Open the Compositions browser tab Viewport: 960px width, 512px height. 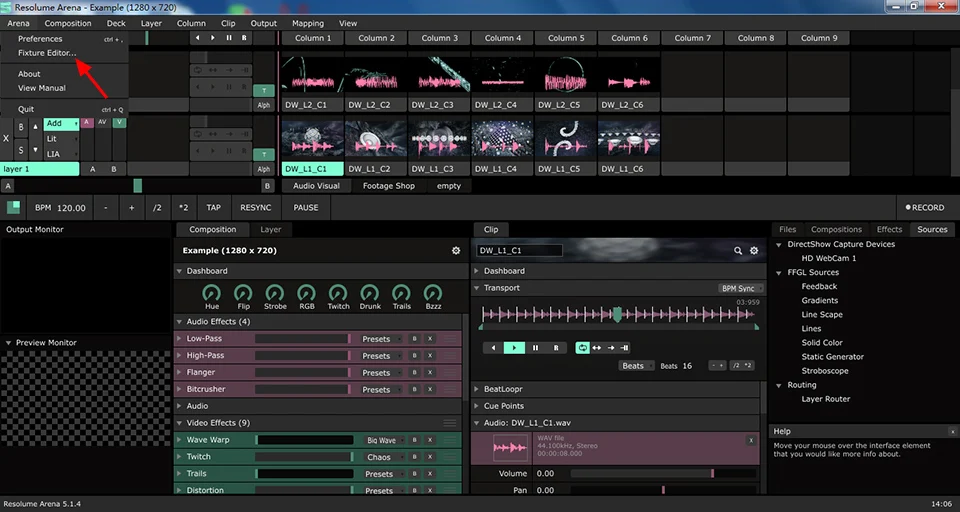(836, 230)
